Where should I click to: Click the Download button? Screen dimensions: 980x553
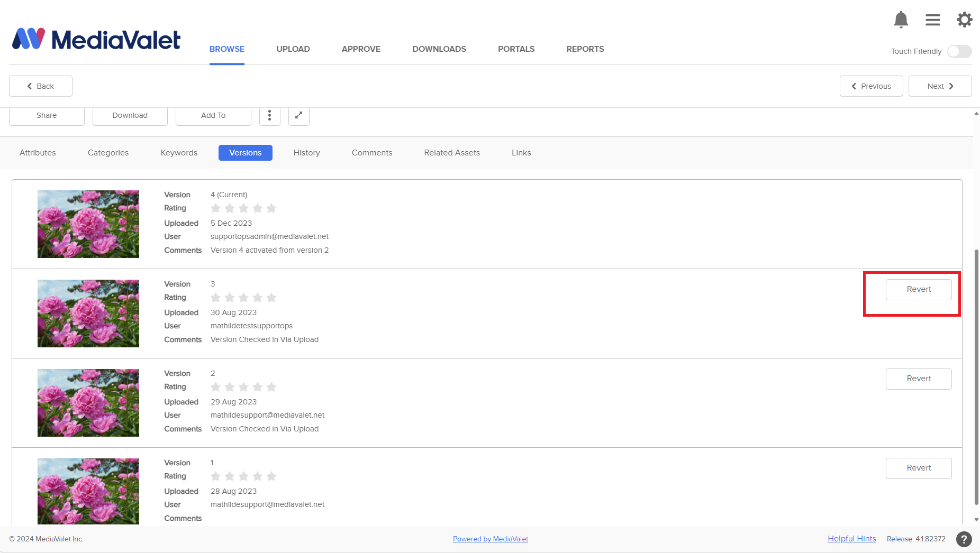click(x=130, y=115)
